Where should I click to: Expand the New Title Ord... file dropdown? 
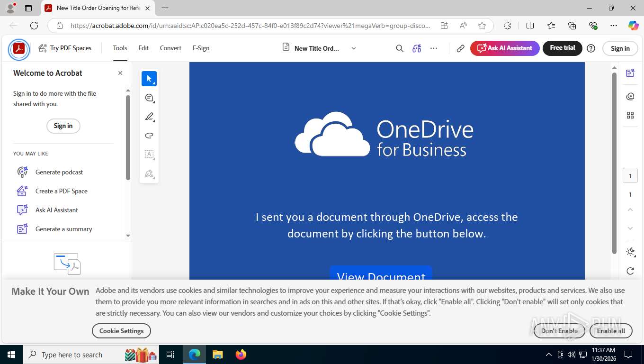pos(353,48)
